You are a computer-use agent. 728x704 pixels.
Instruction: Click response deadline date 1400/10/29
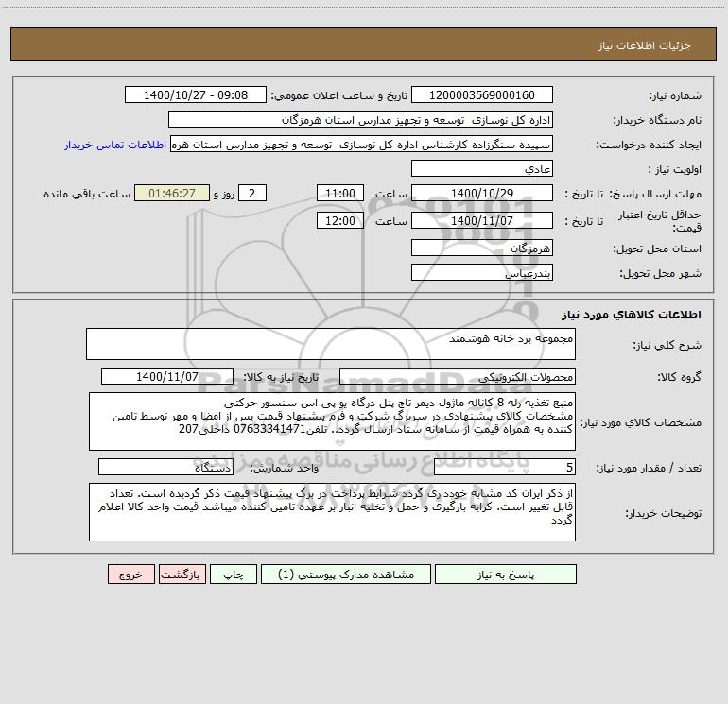pyautogui.click(x=482, y=194)
